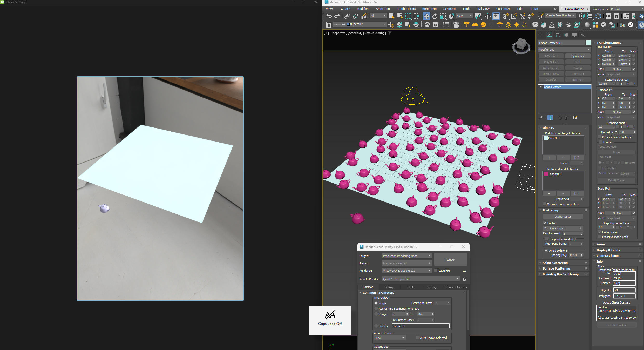Click the V-Ray sun light icon
The image size is (644, 350).
click(517, 25)
